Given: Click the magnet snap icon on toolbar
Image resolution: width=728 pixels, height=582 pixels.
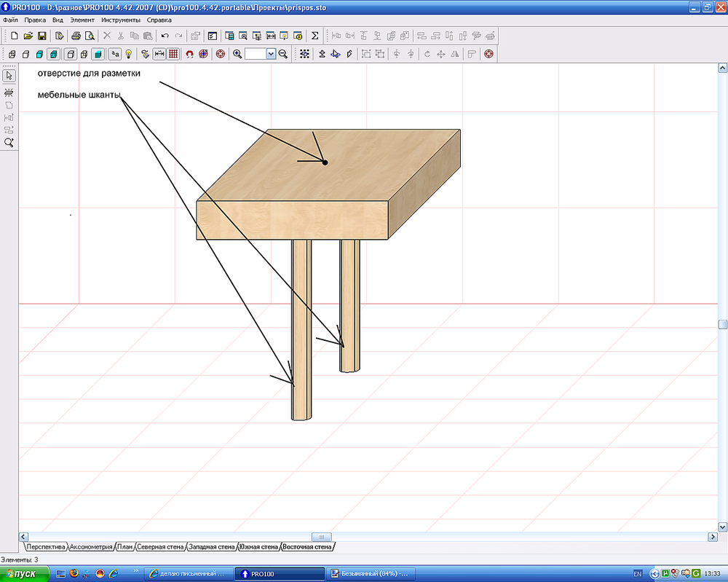Looking at the screenshot, I should (x=189, y=53).
